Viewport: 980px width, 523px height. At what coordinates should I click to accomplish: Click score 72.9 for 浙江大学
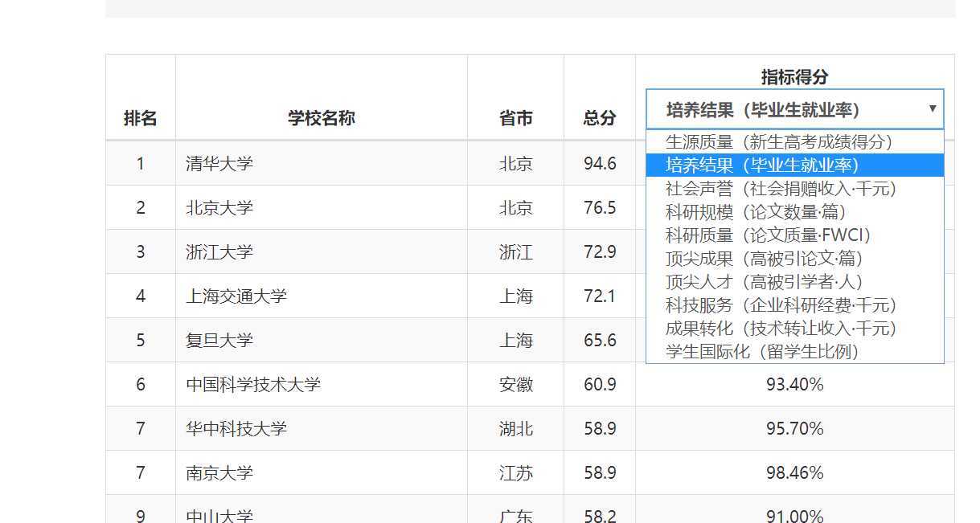[x=600, y=252]
